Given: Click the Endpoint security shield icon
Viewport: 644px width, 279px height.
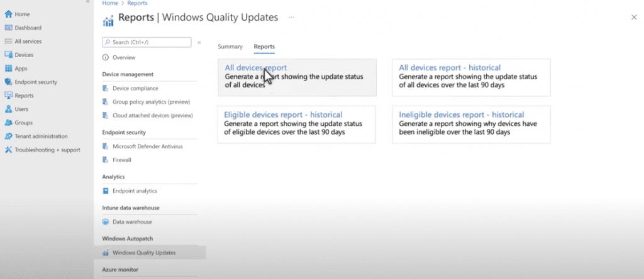Looking at the screenshot, I should (x=8, y=82).
